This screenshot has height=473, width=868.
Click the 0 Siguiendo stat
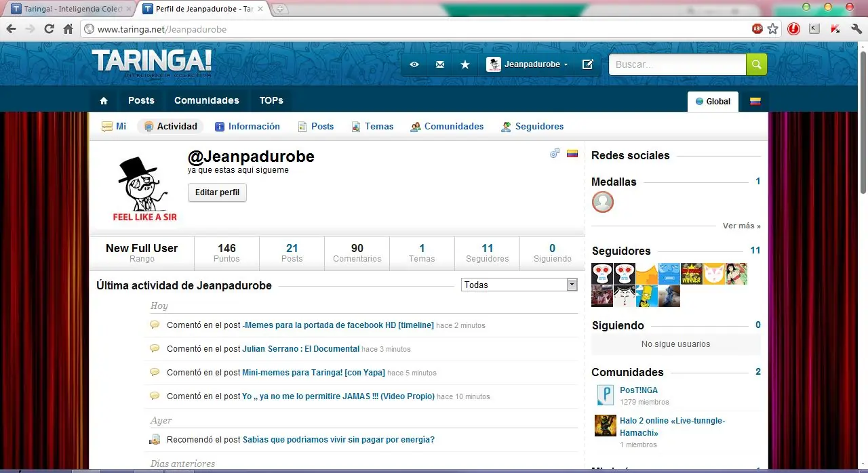(552, 253)
